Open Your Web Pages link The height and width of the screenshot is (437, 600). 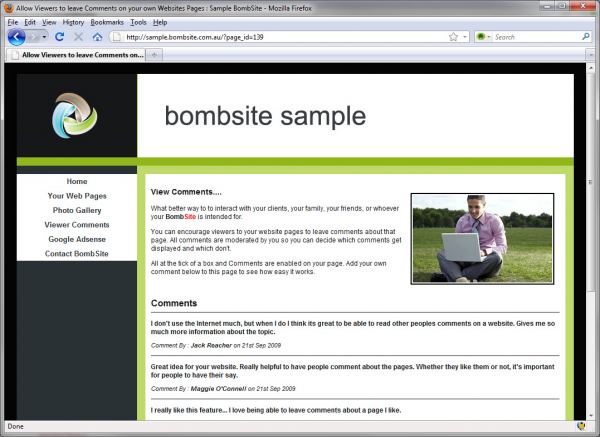pyautogui.click(x=77, y=196)
